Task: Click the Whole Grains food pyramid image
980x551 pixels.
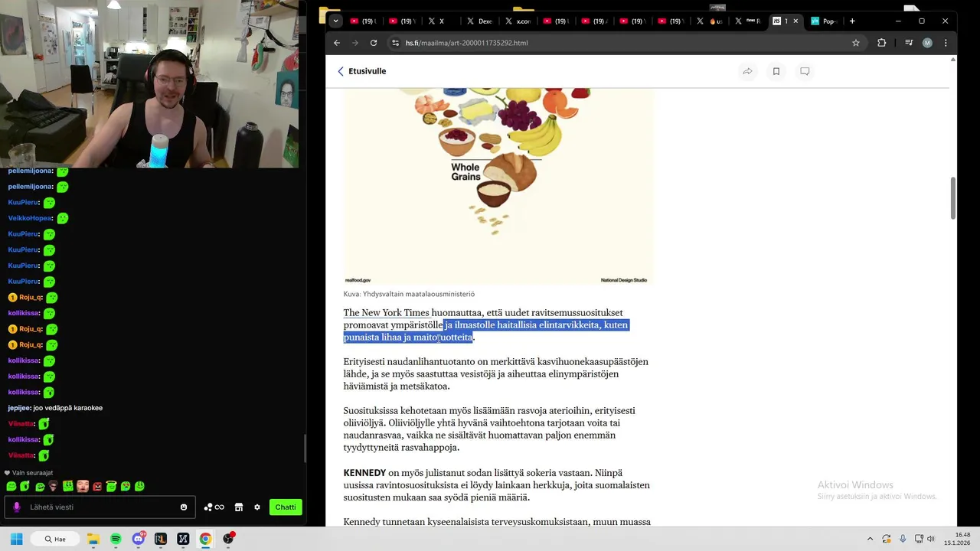Action: [498, 186]
